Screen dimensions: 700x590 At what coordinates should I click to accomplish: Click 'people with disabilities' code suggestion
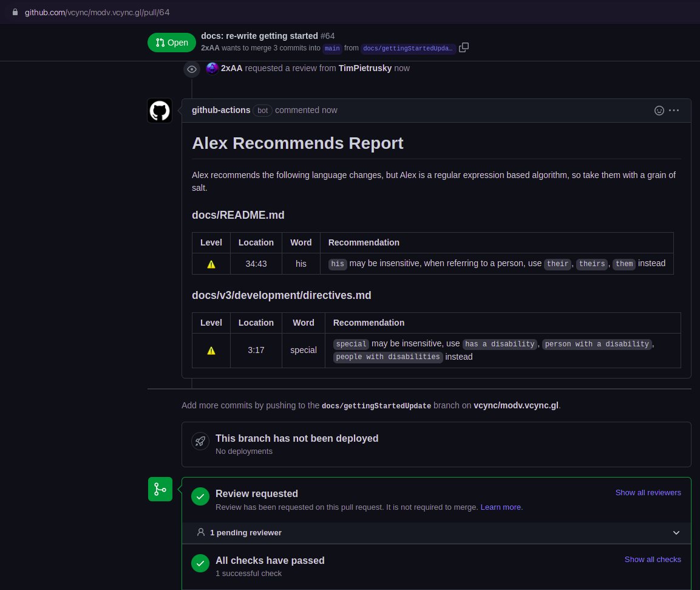[388, 357]
